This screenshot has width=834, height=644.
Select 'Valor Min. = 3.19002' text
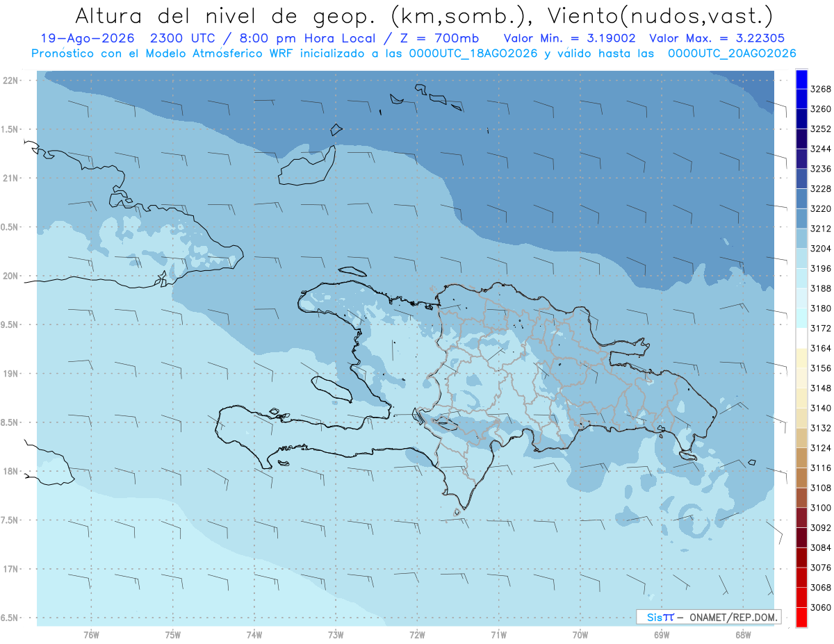(x=569, y=38)
